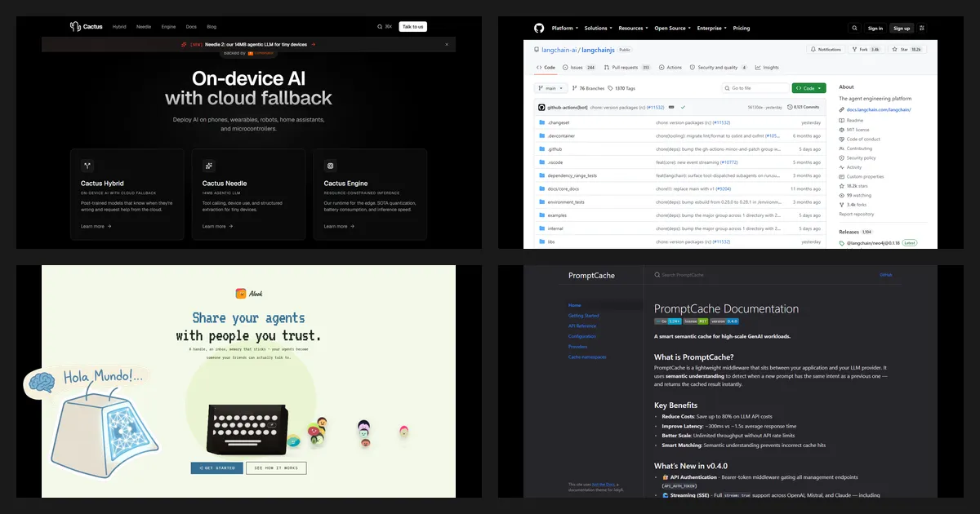Click the Alook app logo
The height and width of the screenshot is (514, 980).
pos(241,294)
